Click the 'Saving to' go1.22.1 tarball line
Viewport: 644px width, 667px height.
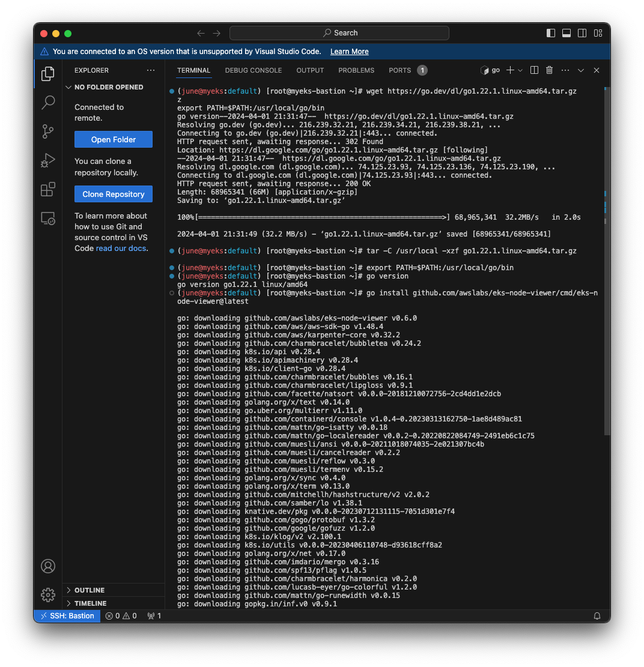(261, 201)
